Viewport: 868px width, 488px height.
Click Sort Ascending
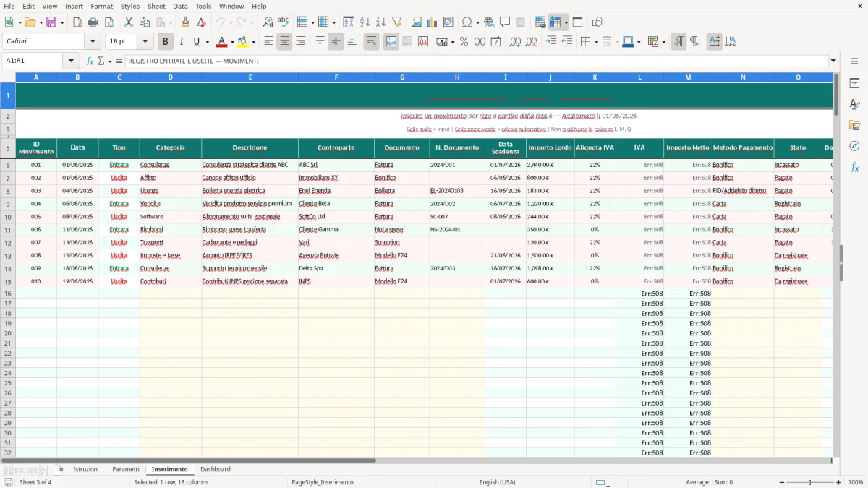365,22
